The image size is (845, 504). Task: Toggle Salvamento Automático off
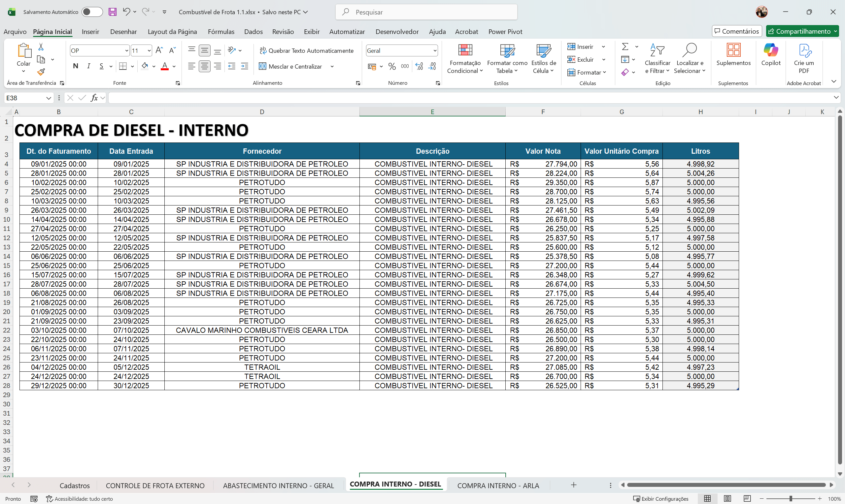(92, 12)
